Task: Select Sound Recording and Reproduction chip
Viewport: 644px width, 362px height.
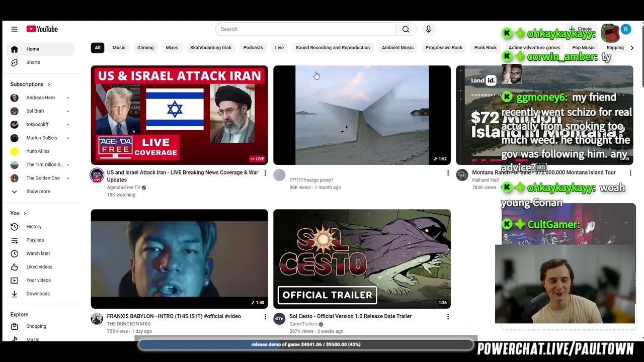Action: pyautogui.click(x=333, y=48)
